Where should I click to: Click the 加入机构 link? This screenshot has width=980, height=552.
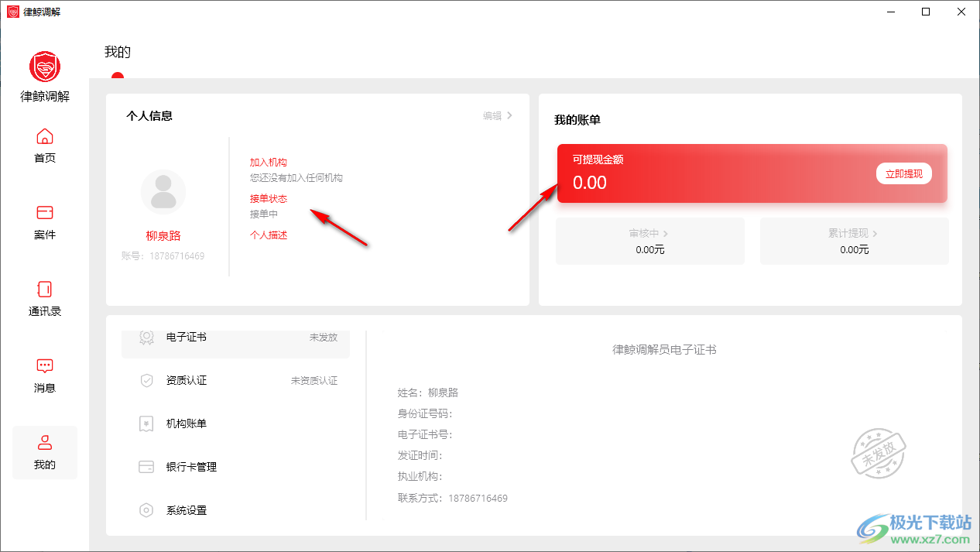pyautogui.click(x=268, y=163)
